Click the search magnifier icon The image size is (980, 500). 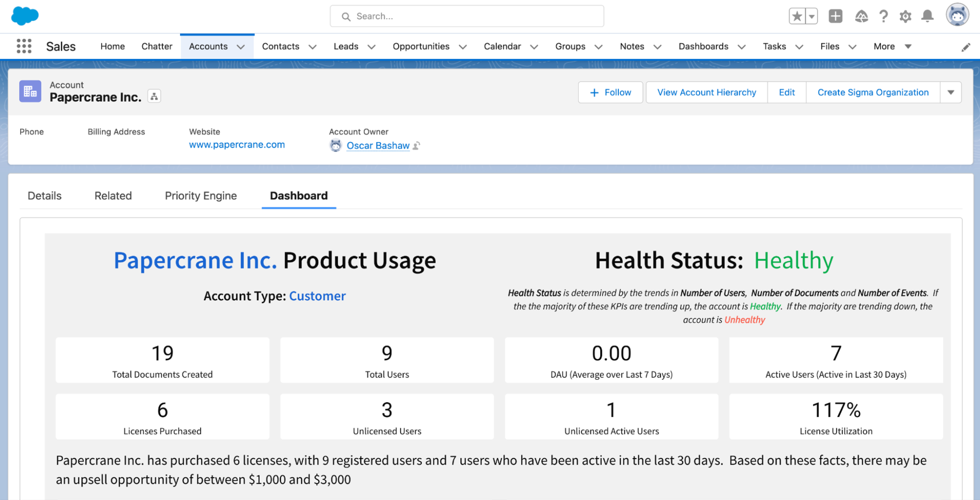[x=346, y=16]
